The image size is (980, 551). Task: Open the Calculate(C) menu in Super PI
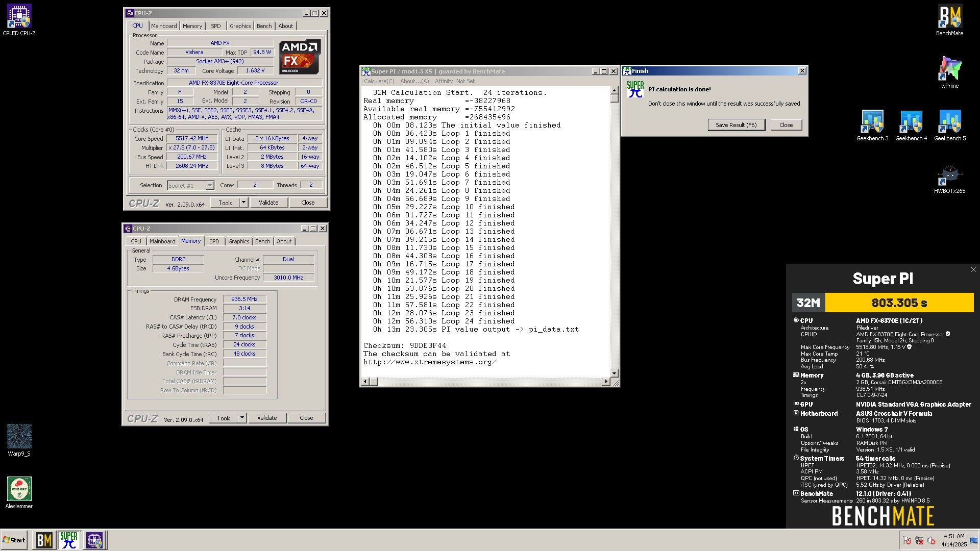(x=379, y=81)
